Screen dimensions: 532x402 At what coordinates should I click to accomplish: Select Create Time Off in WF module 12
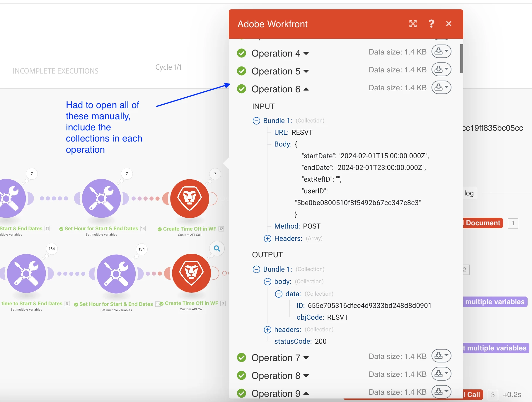click(x=190, y=198)
